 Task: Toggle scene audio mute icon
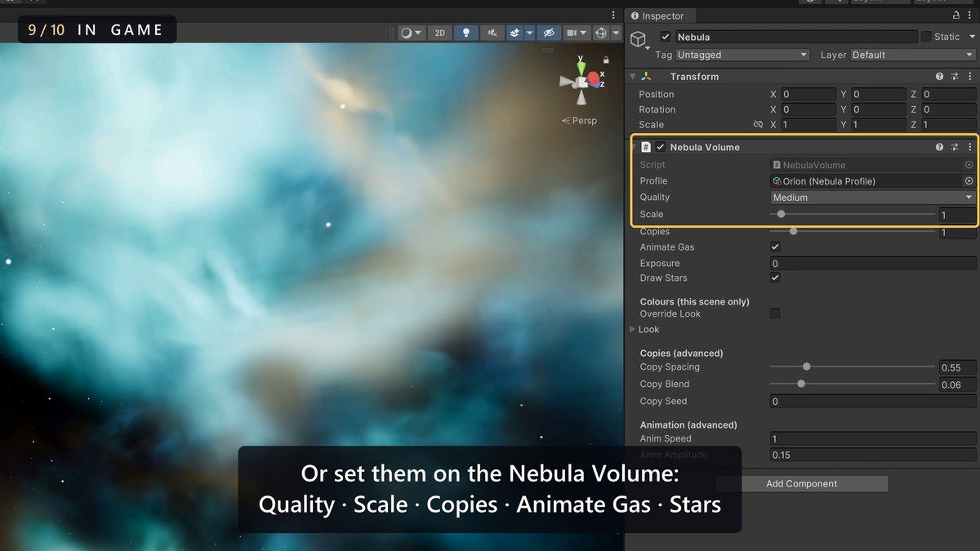pyautogui.click(x=492, y=33)
